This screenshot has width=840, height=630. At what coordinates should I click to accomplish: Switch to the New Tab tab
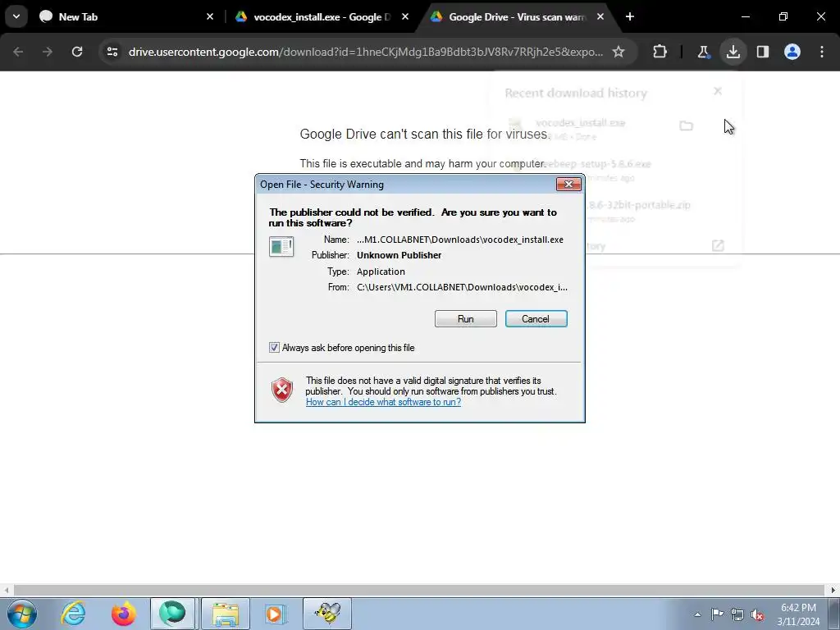[x=126, y=16]
